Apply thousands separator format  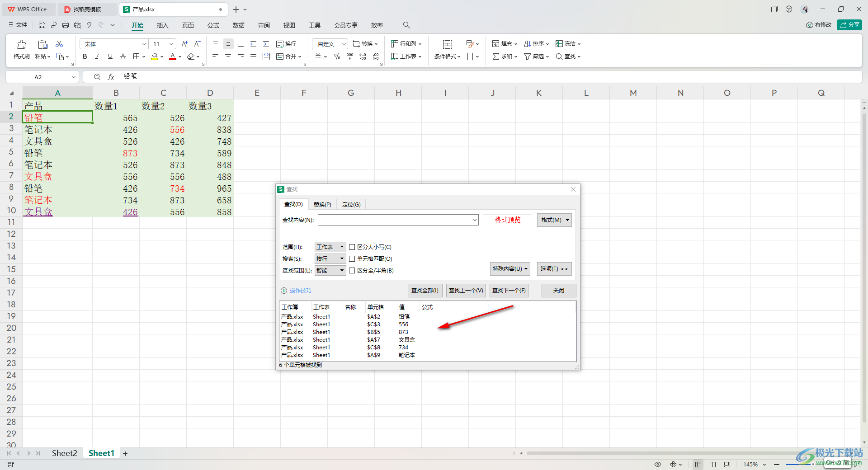[350, 56]
